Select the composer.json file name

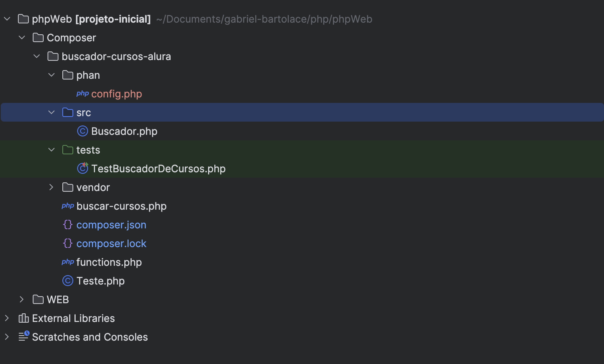(x=111, y=225)
